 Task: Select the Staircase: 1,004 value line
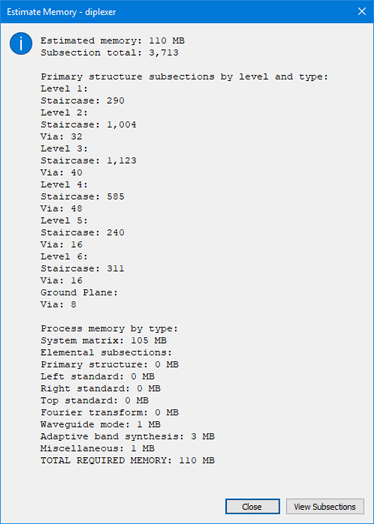coord(89,125)
